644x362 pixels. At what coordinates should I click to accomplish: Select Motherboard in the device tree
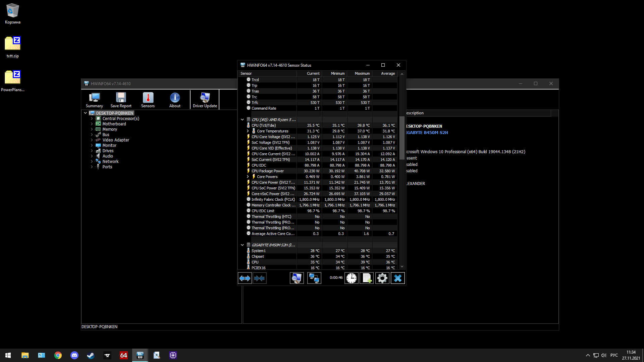[x=114, y=124]
